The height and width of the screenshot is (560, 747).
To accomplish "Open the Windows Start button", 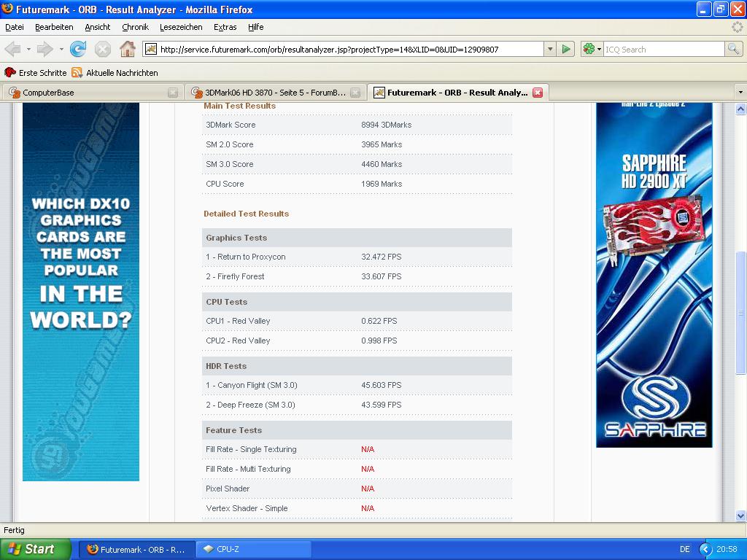I will (x=35, y=549).
